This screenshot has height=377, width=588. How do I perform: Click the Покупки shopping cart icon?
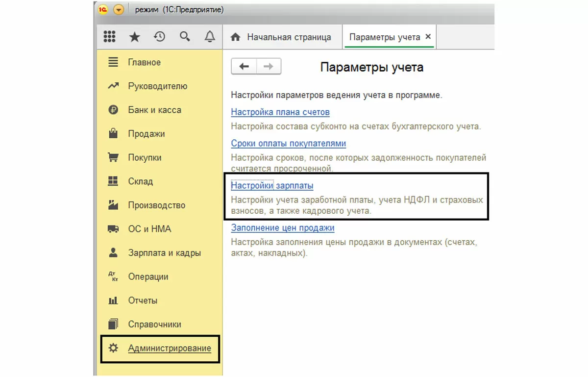pos(113,158)
